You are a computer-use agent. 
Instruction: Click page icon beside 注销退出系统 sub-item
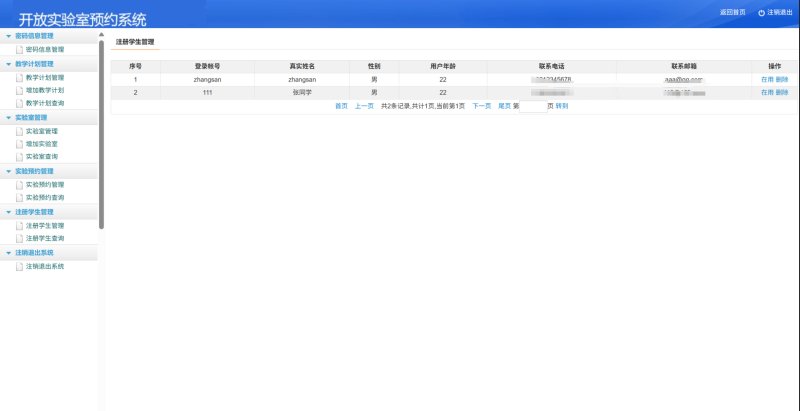pyautogui.click(x=19, y=267)
